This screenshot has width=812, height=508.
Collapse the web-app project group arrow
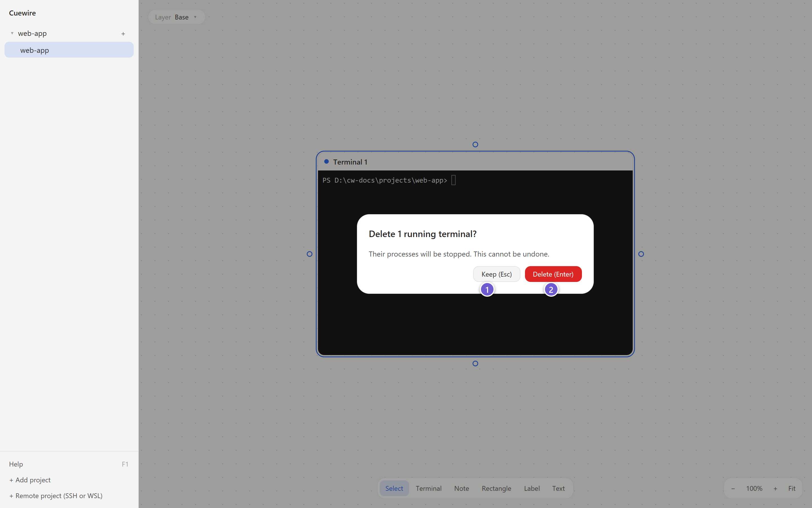coord(12,33)
